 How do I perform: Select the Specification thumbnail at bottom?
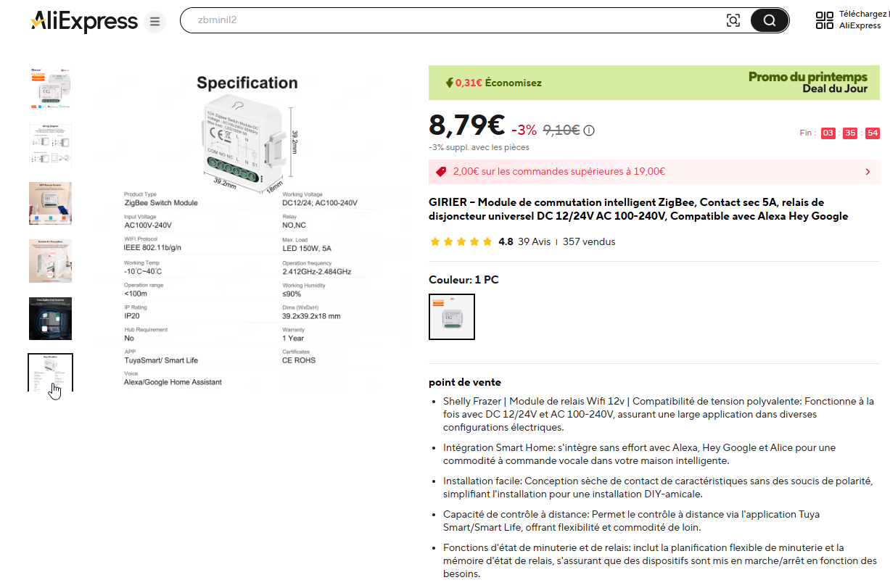click(51, 373)
